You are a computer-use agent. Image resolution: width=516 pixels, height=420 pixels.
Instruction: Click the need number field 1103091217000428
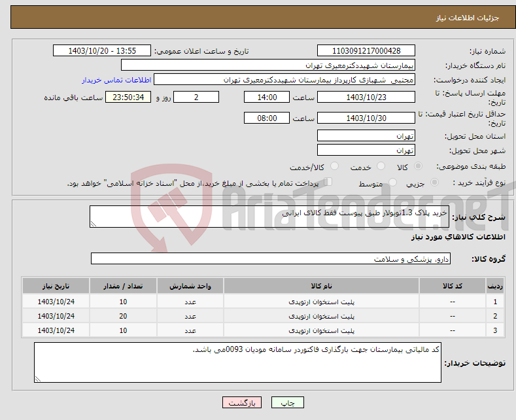click(366, 50)
